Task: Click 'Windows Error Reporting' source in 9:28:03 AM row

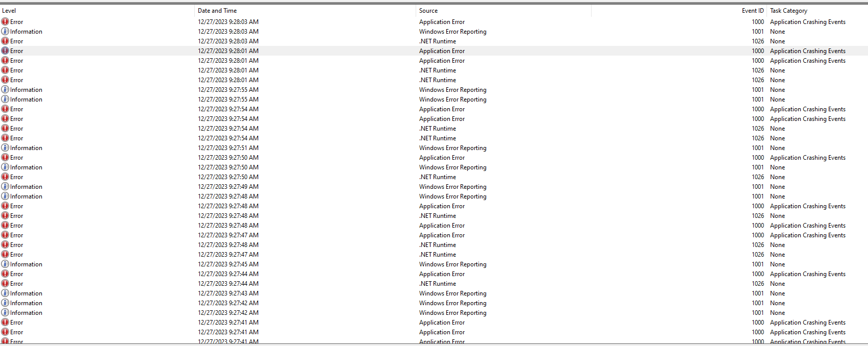Action: click(452, 32)
